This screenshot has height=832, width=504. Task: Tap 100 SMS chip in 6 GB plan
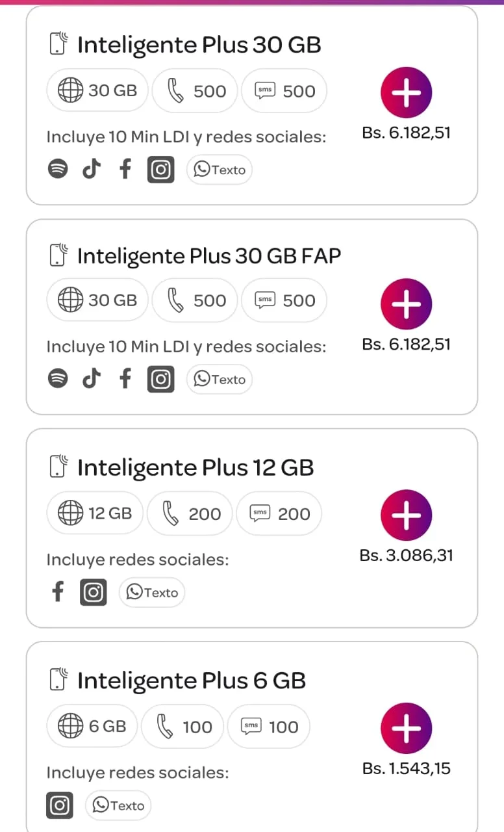point(269,726)
